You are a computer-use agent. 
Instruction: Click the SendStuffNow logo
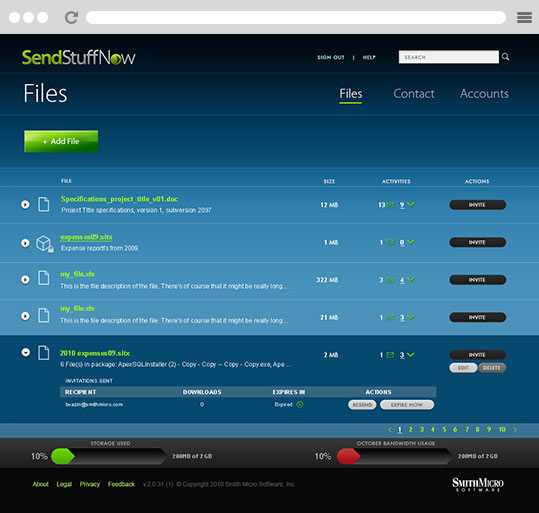tap(79, 57)
